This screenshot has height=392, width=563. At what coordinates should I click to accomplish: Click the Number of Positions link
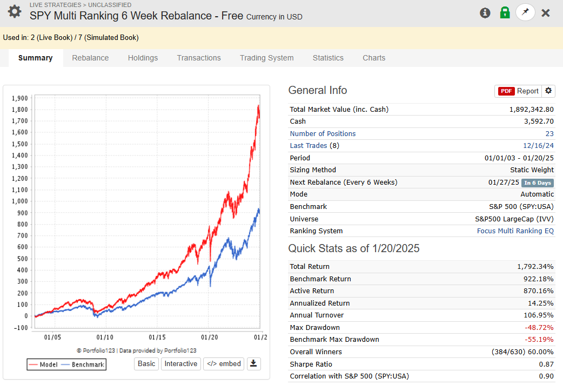[323, 133]
